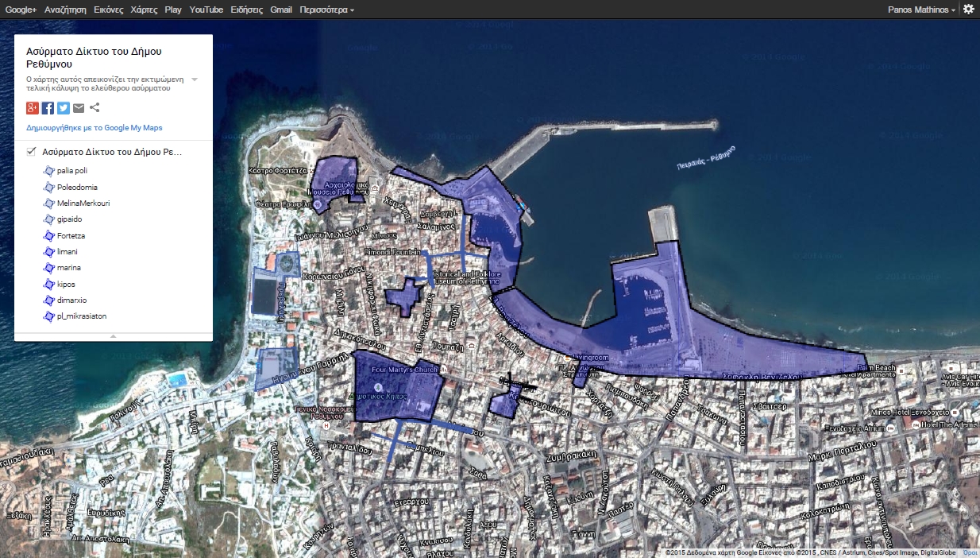Open Όροι link at bottom right
This screenshot has width=980, height=558.
970,552
